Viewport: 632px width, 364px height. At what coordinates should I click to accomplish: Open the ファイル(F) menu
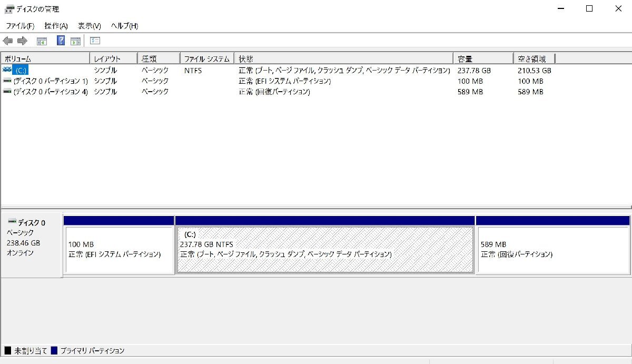pyautogui.click(x=20, y=26)
